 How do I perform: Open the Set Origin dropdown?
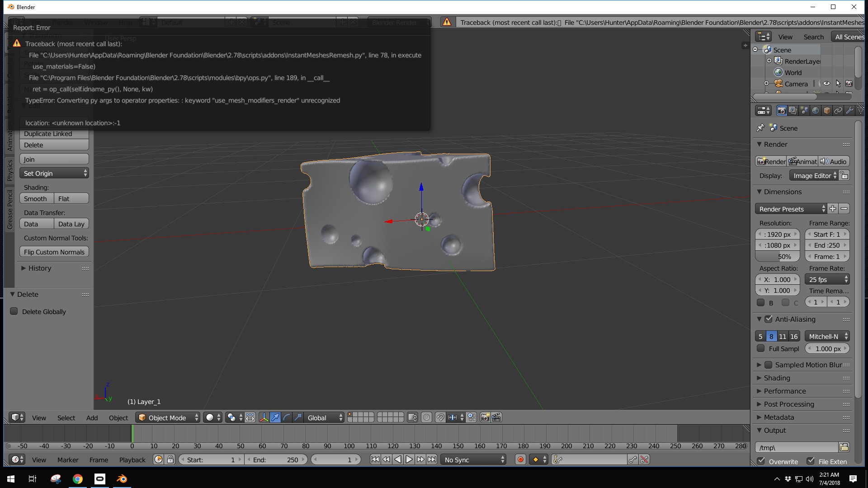click(x=54, y=173)
